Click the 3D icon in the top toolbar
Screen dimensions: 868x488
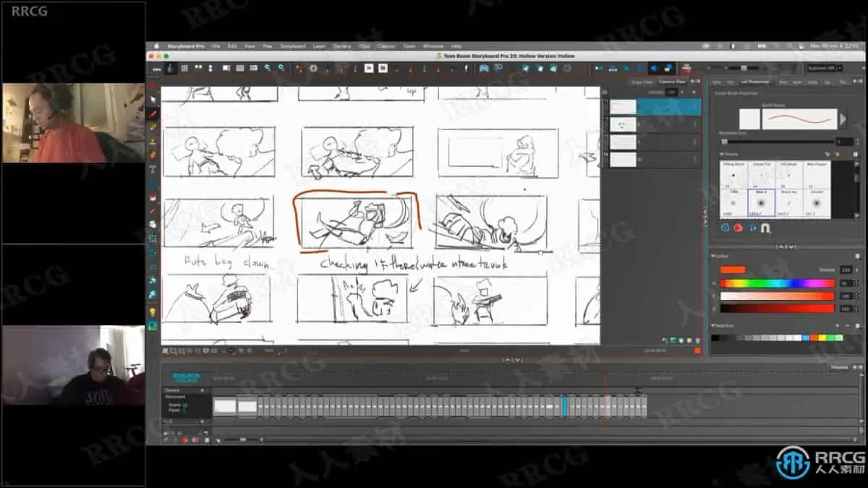[498, 67]
